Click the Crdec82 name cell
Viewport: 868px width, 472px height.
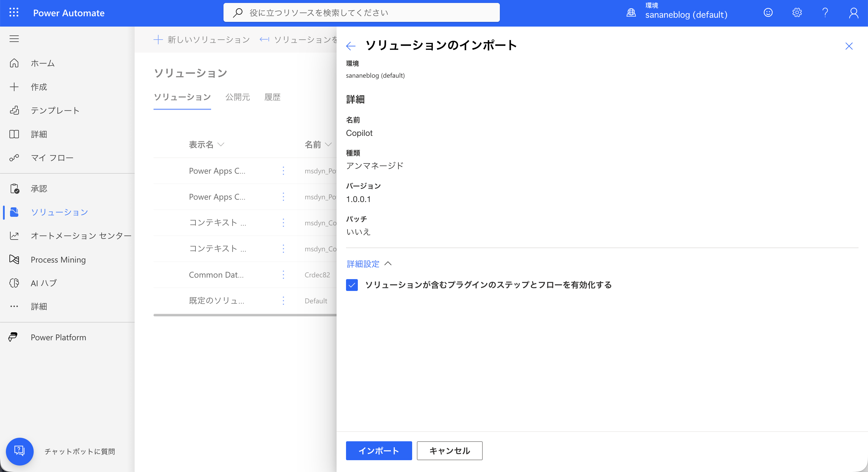coord(317,275)
